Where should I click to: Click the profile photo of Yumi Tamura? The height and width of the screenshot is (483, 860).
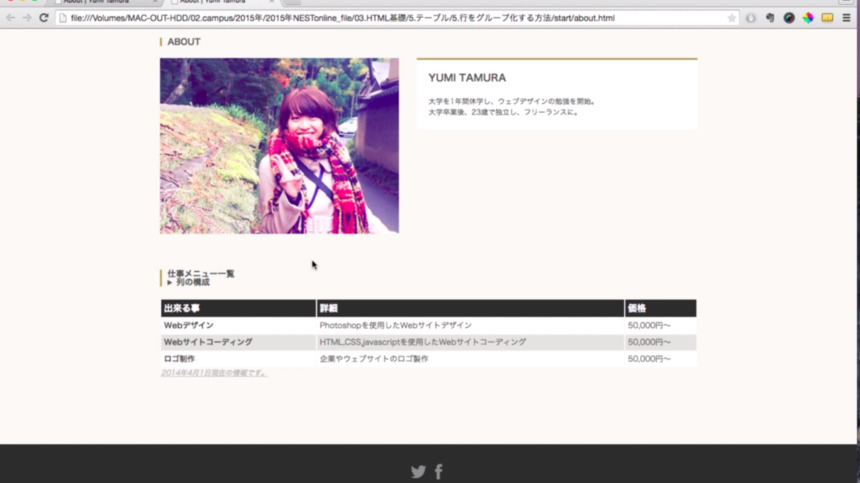pyautogui.click(x=279, y=146)
